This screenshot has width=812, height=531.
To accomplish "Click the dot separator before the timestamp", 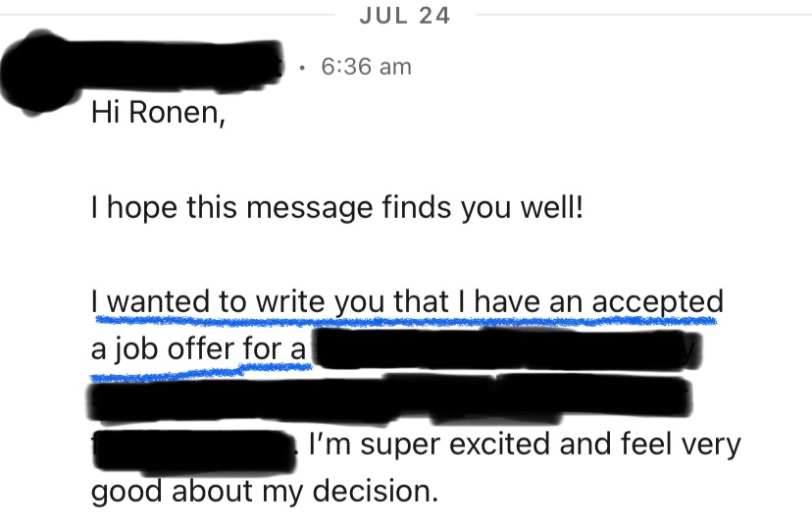I will (304, 68).
